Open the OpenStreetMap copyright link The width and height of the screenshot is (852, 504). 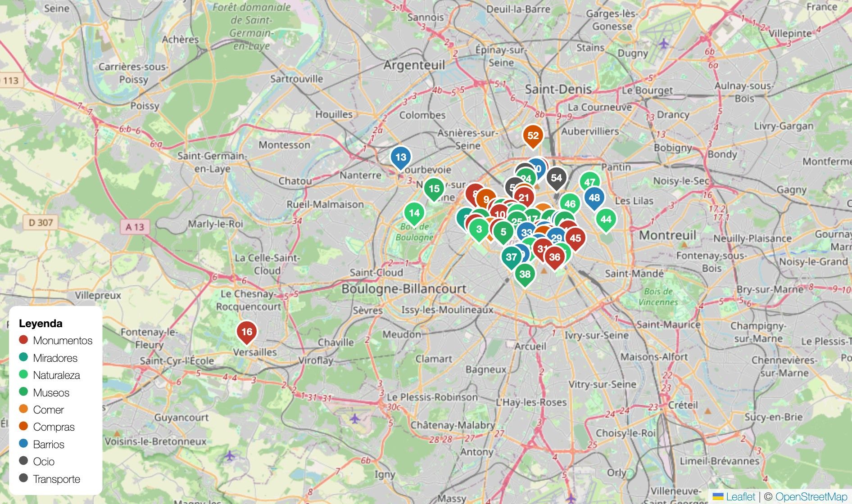tap(811, 497)
